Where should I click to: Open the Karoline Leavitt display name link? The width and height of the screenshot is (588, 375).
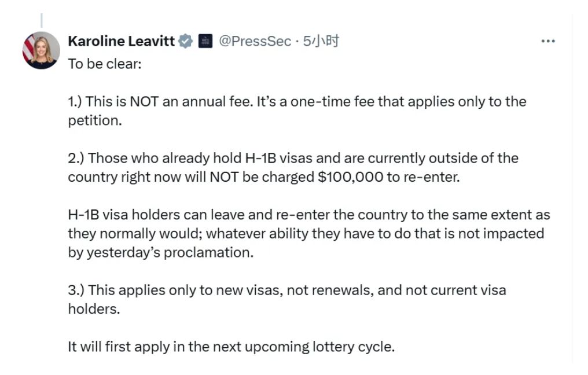[121, 41]
